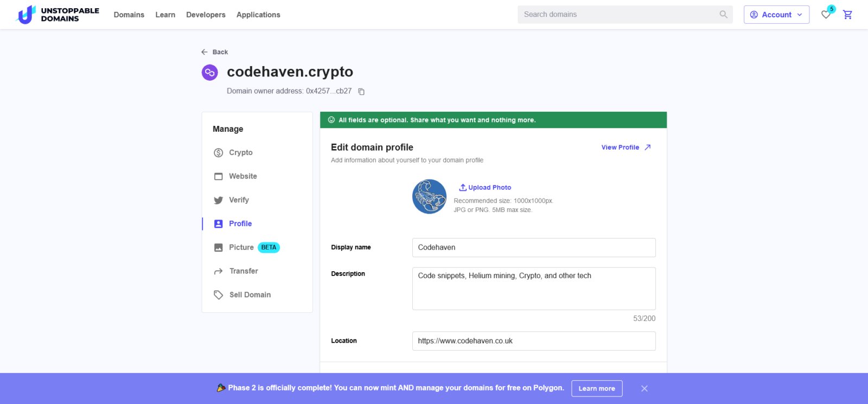Expand the Account dropdown

776,15
